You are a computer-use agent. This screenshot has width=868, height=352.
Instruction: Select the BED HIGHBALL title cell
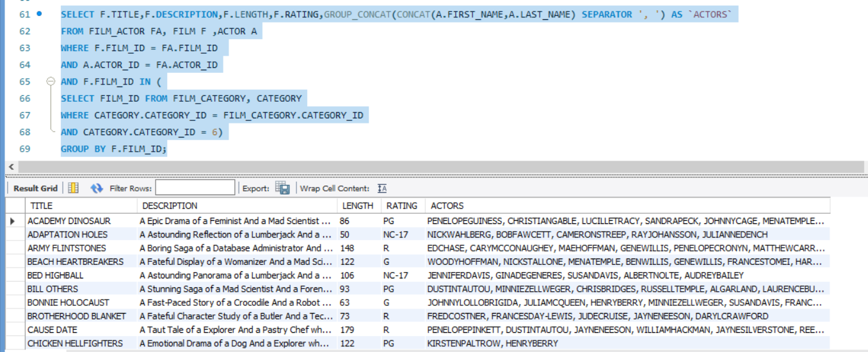[80, 275]
